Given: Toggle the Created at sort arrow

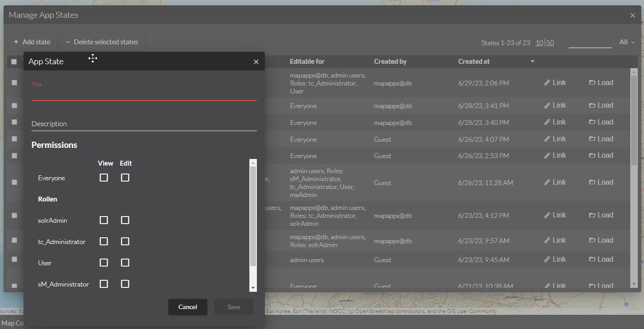Looking at the screenshot, I should click(532, 62).
